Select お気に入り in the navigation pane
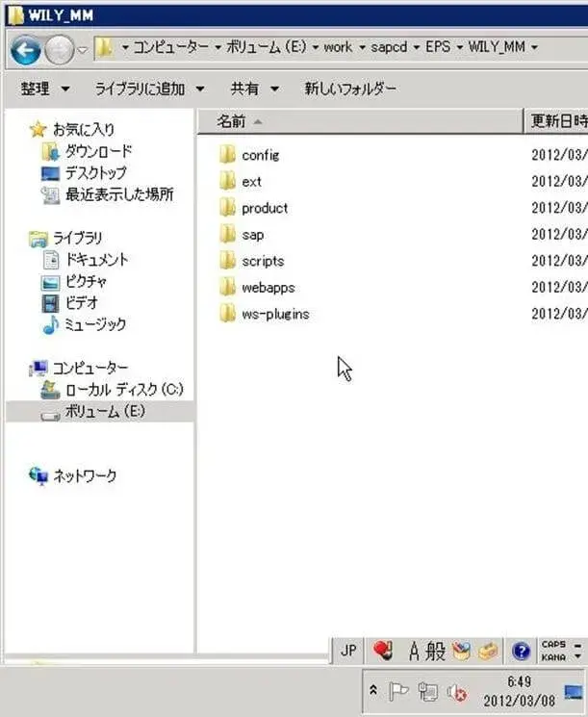Viewport: 588px width, 717px height. (x=84, y=129)
